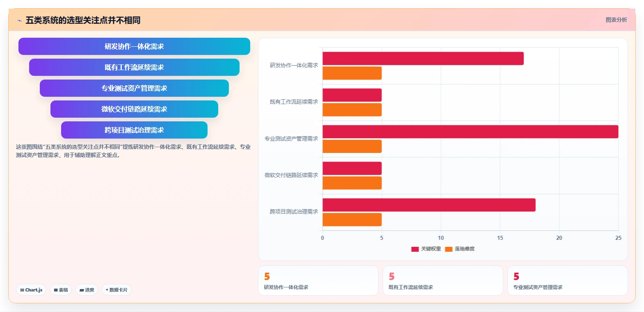
Task: Click the description paragraph starting 这张图围绕
Action: [133, 151]
